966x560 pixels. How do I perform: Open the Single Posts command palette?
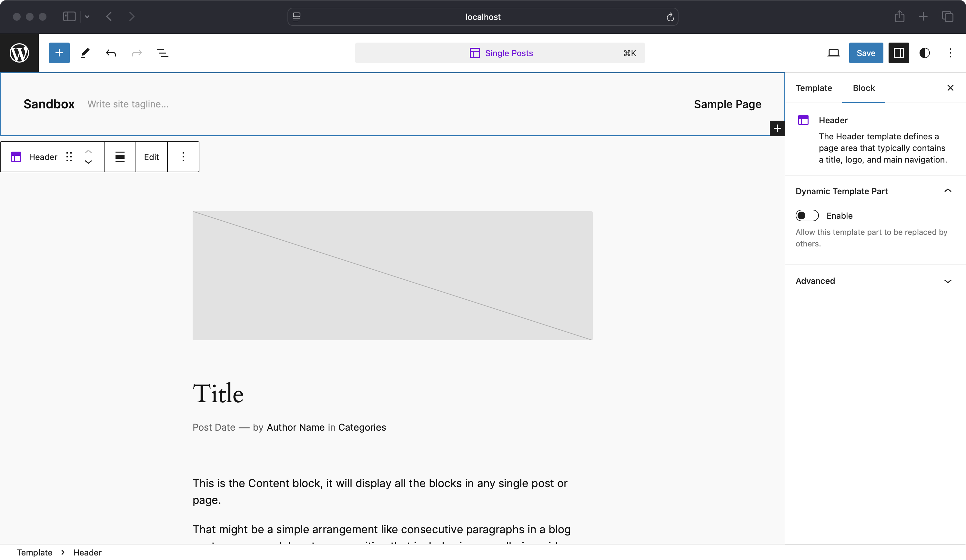pyautogui.click(x=500, y=53)
